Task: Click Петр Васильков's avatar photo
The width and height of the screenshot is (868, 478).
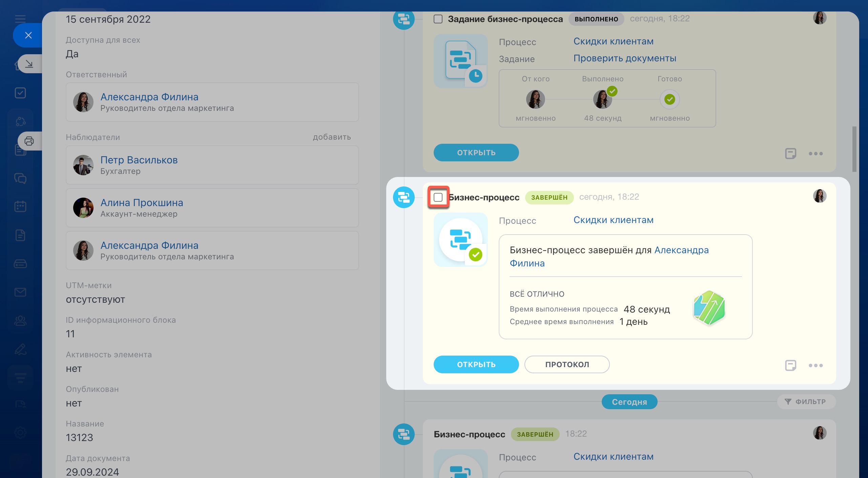Action: click(x=83, y=165)
